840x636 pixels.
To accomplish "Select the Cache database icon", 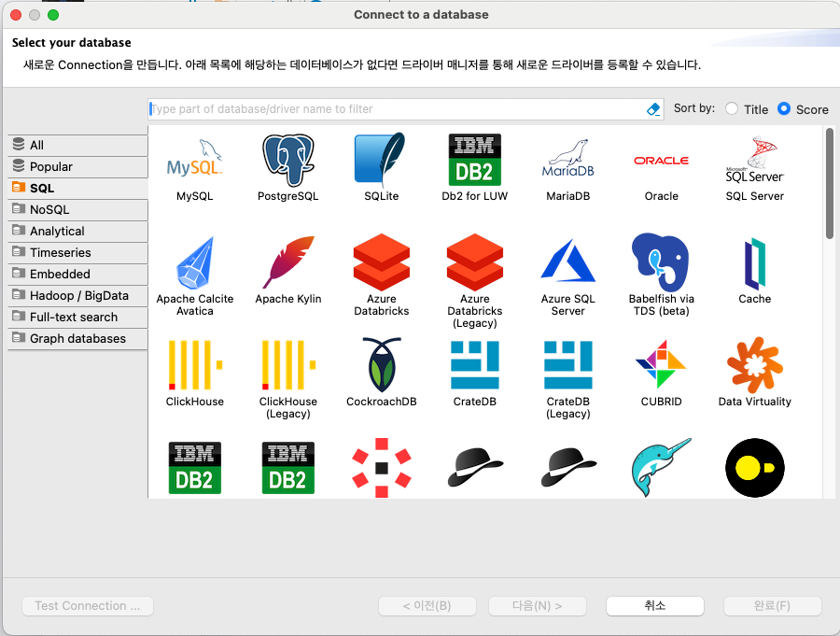I will [755, 263].
